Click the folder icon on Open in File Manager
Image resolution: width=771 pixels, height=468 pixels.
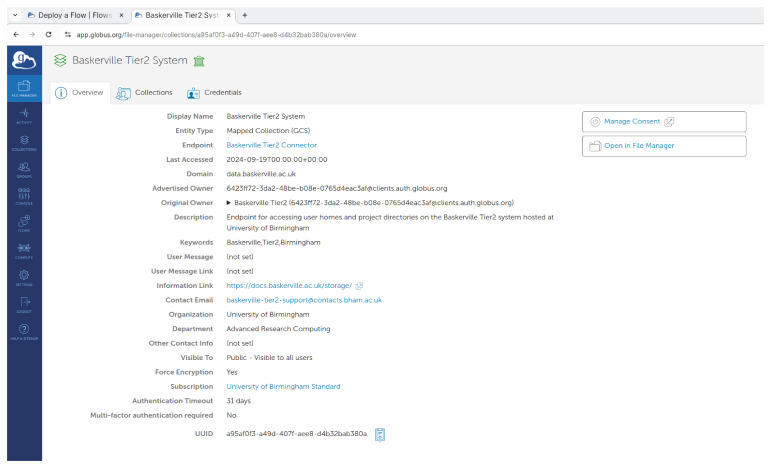(x=595, y=146)
